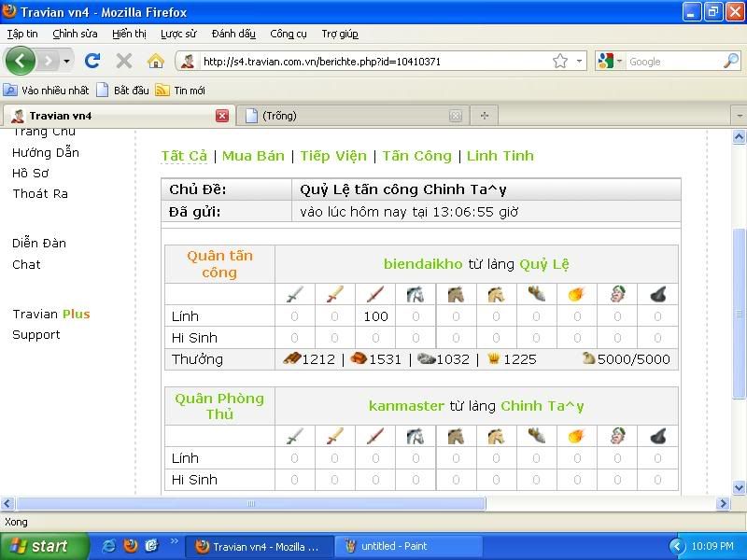Click the attacker's fire catapult icon
Image resolution: width=747 pixels, height=560 pixels.
576,294
